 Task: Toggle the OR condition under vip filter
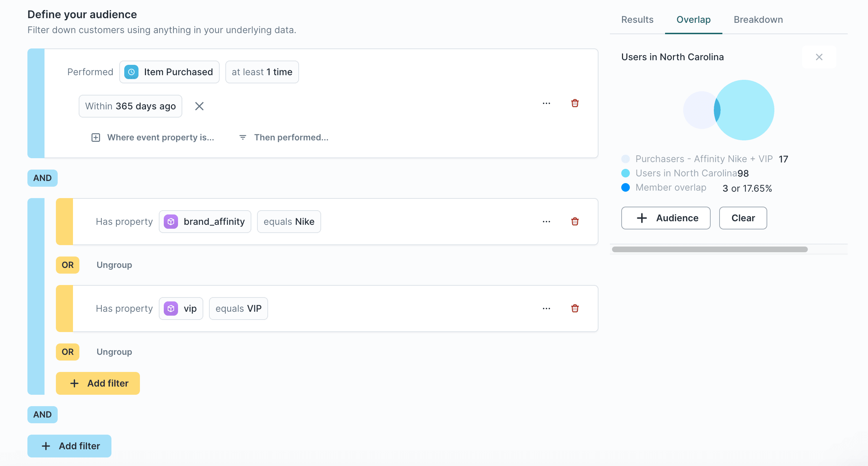67,351
